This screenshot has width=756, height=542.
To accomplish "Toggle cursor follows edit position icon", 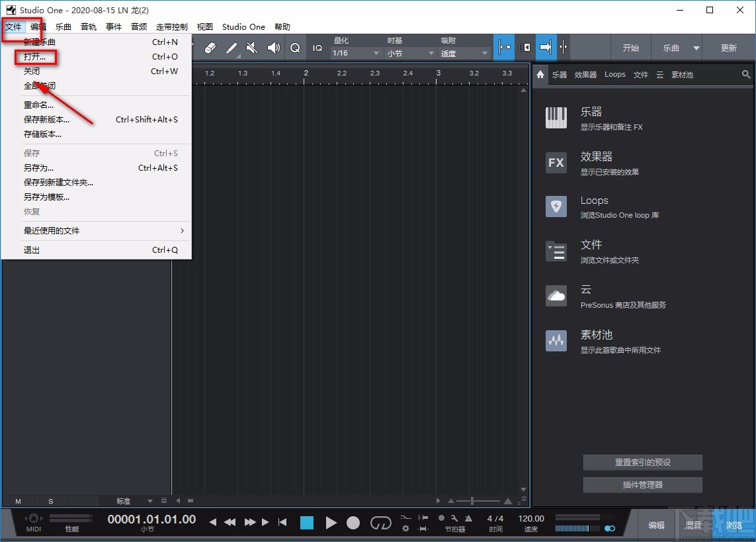I will coord(563,47).
